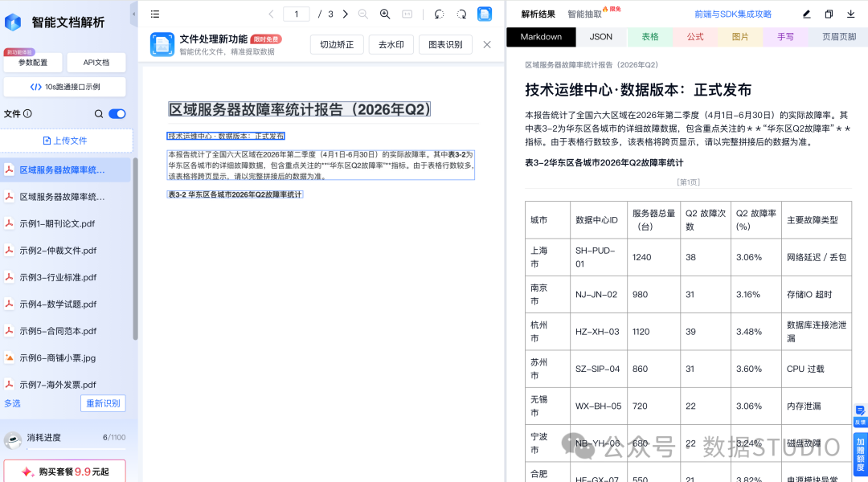868x482 pixels.
Task: Open the 前端与SDK集成攻略 link
Action: [733, 14]
